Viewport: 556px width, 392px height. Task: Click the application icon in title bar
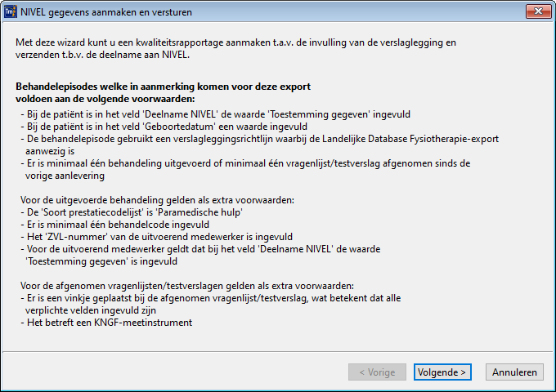(10, 11)
